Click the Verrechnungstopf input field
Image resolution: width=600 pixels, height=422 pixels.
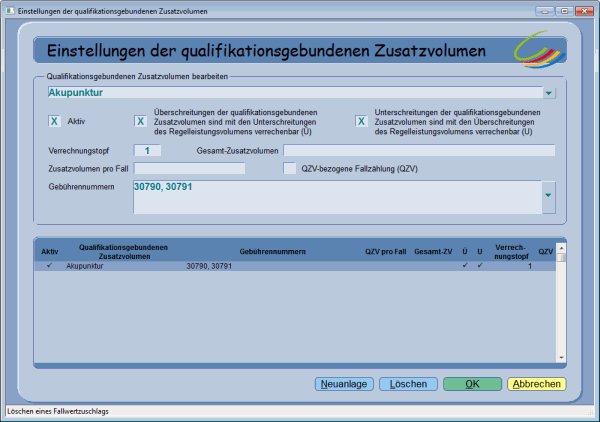pyautogui.click(x=147, y=151)
